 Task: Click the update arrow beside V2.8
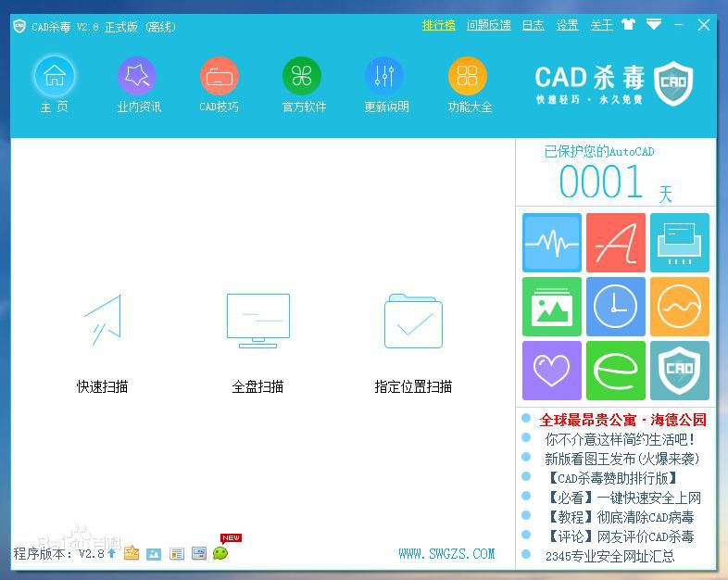coord(111,553)
